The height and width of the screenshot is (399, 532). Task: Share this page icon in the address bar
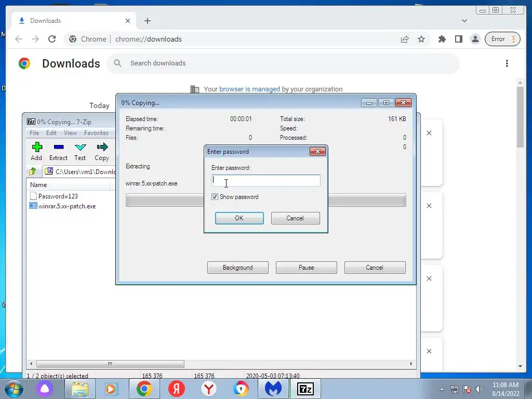[404, 39]
